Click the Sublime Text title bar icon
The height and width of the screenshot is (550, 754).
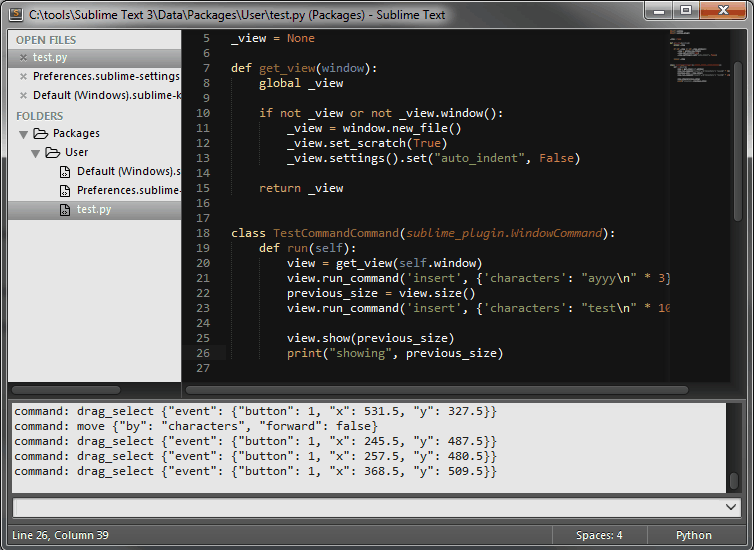point(16,14)
